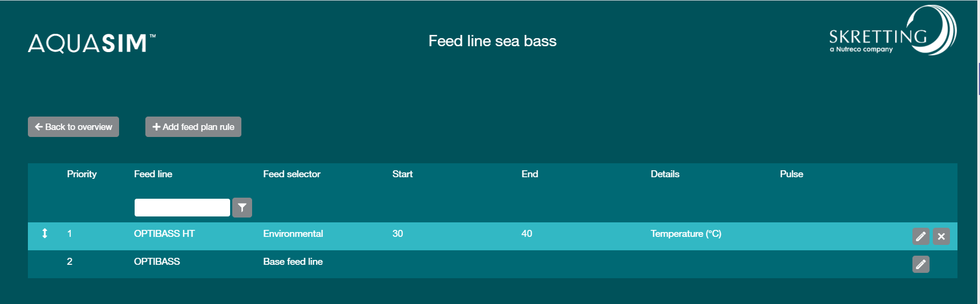
Task: Click the Temperature (°C) details cell
Action: coord(686,234)
